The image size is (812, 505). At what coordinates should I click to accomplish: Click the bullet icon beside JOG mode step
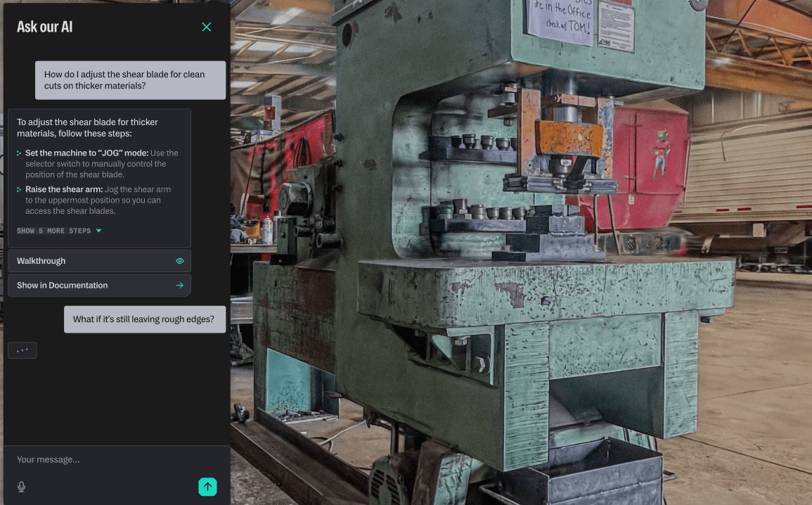(x=20, y=153)
